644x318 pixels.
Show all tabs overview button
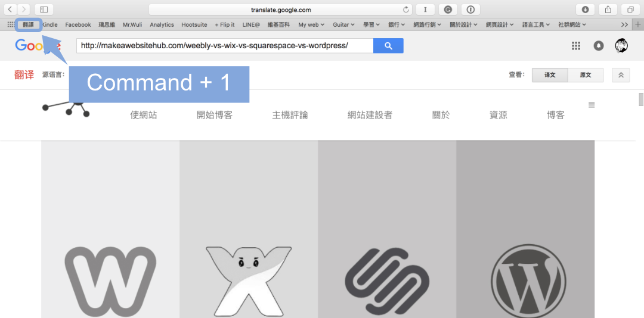click(630, 10)
